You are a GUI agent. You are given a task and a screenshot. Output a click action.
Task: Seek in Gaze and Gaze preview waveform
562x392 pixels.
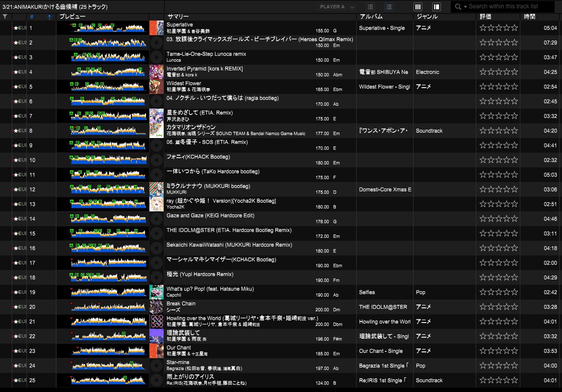[108, 218]
